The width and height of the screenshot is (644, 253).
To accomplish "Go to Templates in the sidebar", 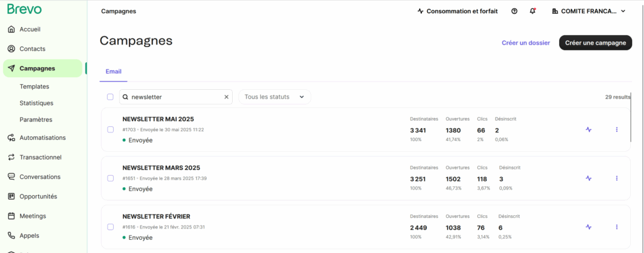I will tap(35, 87).
